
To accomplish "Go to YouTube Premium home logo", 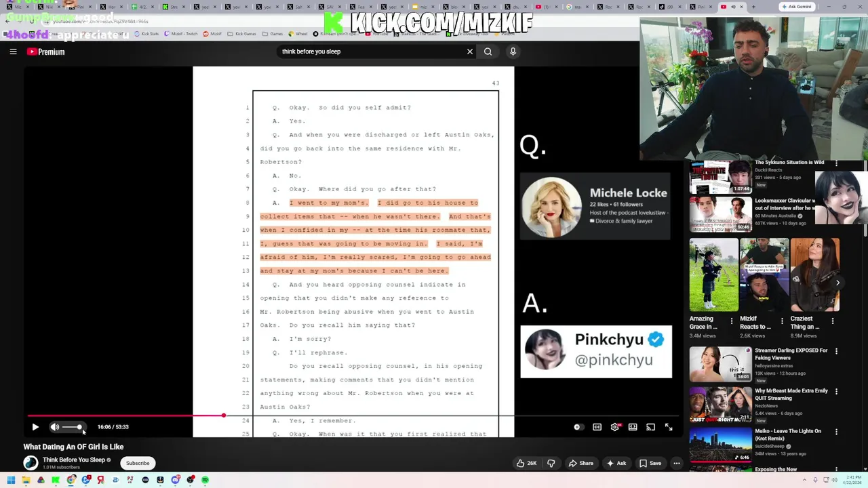I will pos(45,52).
